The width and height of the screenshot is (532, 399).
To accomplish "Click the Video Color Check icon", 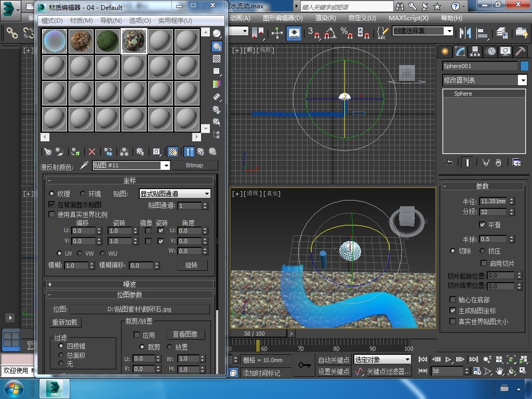I will click(217, 84).
